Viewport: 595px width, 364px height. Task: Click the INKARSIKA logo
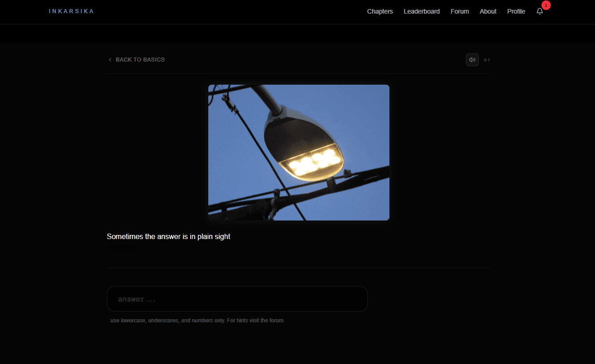click(x=71, y=11)
